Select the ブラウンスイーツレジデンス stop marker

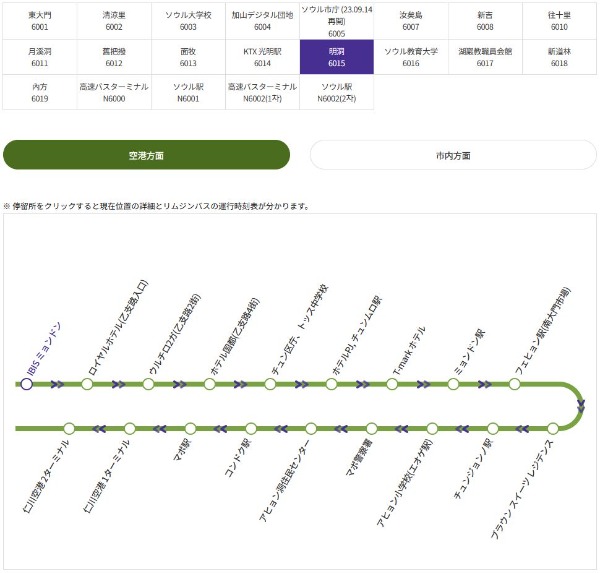click(553, 428)
